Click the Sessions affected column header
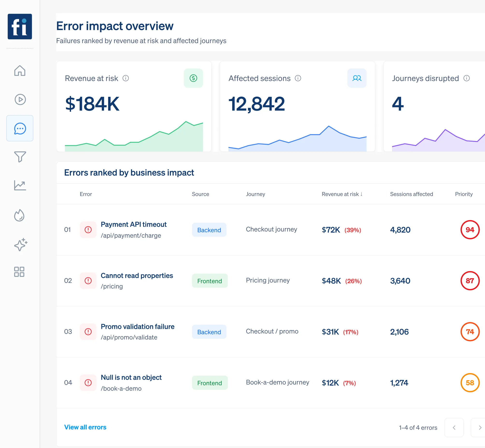485x448 pixels. pyautogui.click(x=411, y=194)
